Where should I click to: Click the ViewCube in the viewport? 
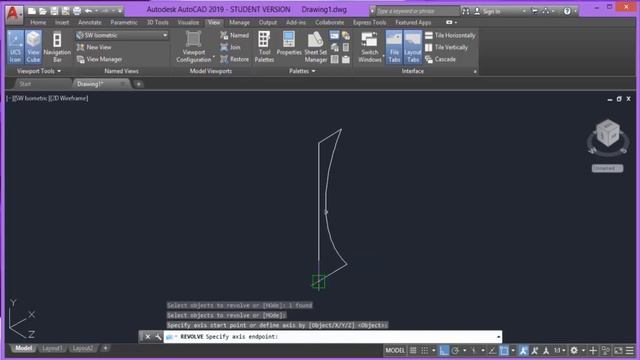point(608,133)
